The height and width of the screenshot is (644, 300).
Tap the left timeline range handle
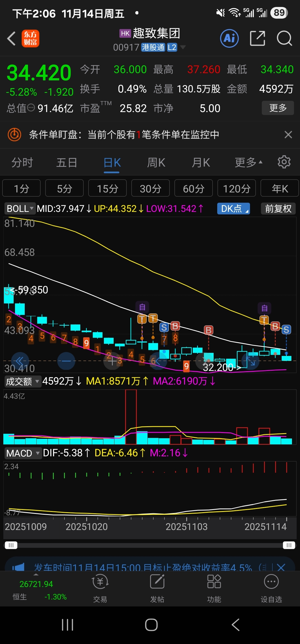(11, 545)
